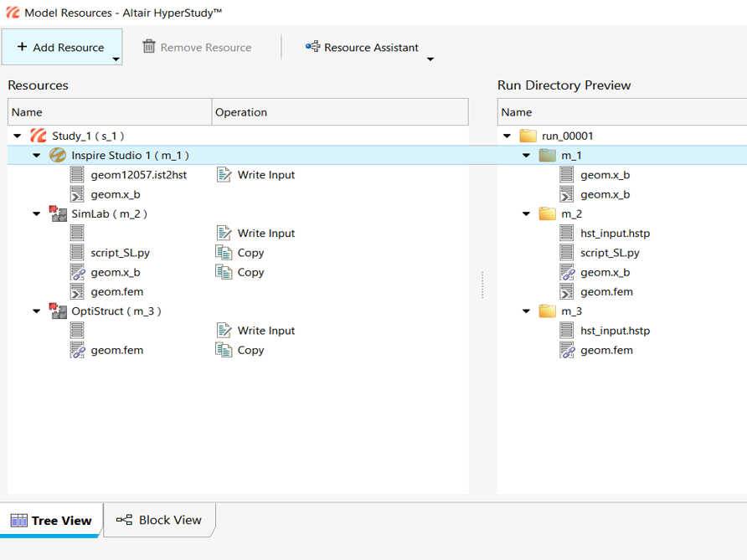Collapse the OptiStruct ( m_3 ) node
Viewport: 747px width, 560px height.
click(37, 311)
